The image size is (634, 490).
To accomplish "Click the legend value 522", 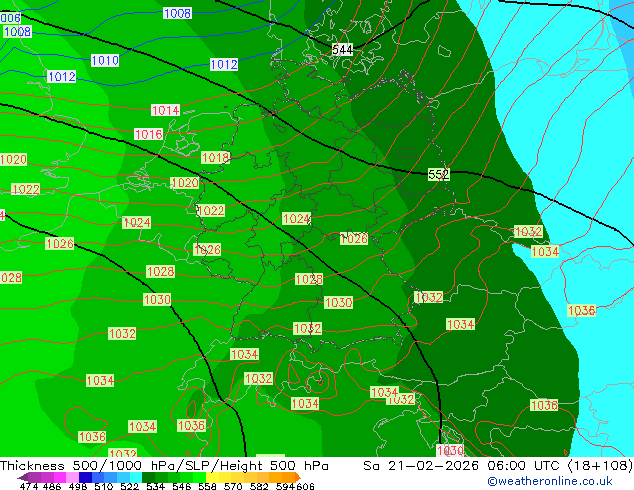I will (129, 486).
